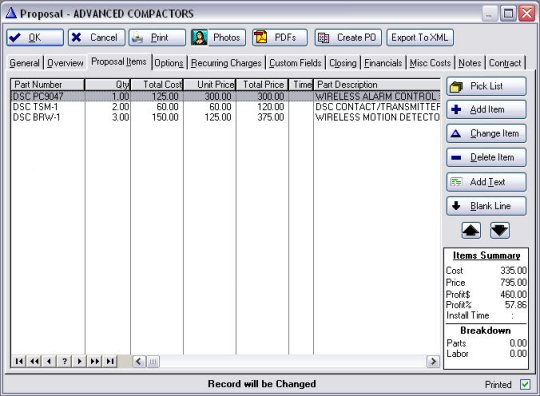Click Export To XML
This screenshot has width=540, height=396.
pos(420,38)
